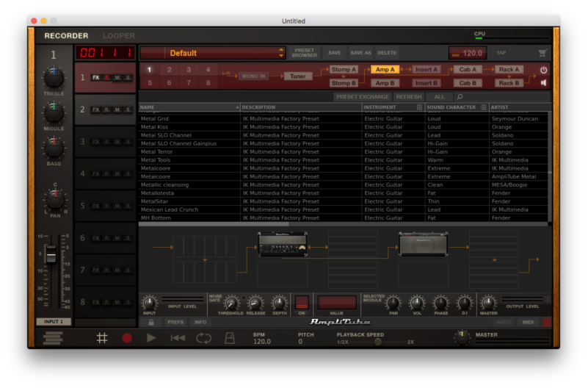
Task: Toggle the noise gate ON switch
Action: pyautogui.click(x=302, y=303)
